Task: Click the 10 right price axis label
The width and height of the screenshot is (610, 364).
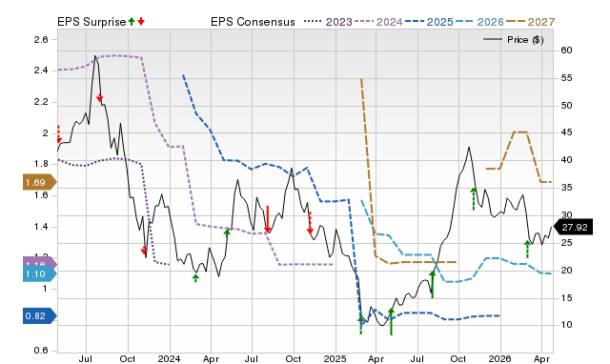Action: [566, 325]
